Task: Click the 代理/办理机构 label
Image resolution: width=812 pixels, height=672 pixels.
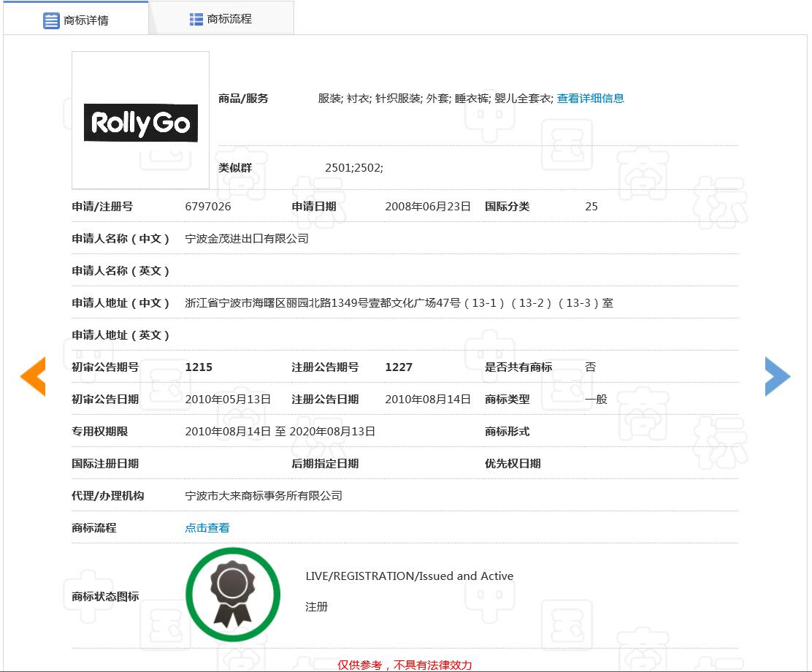Action: [108, 496]
